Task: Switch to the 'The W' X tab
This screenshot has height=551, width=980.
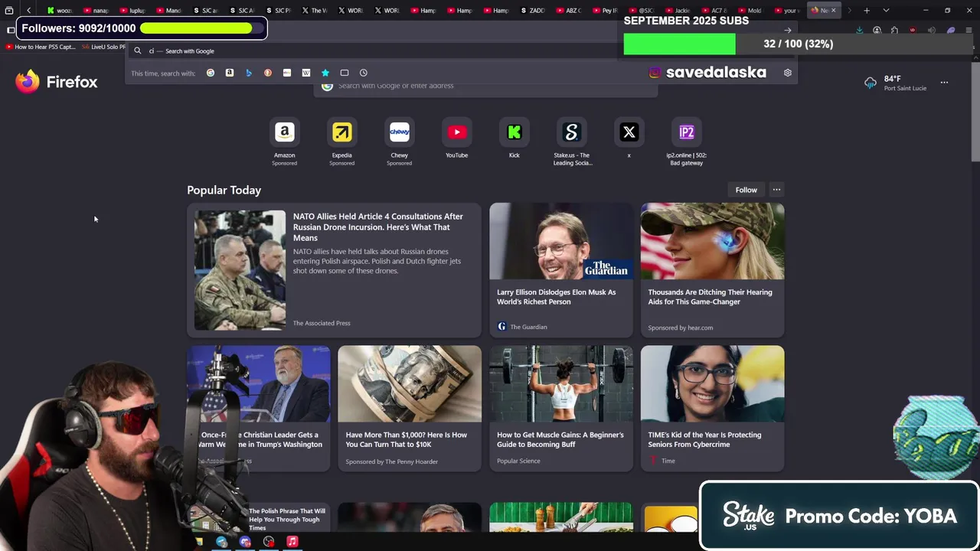Action: (x=315, y=11)
